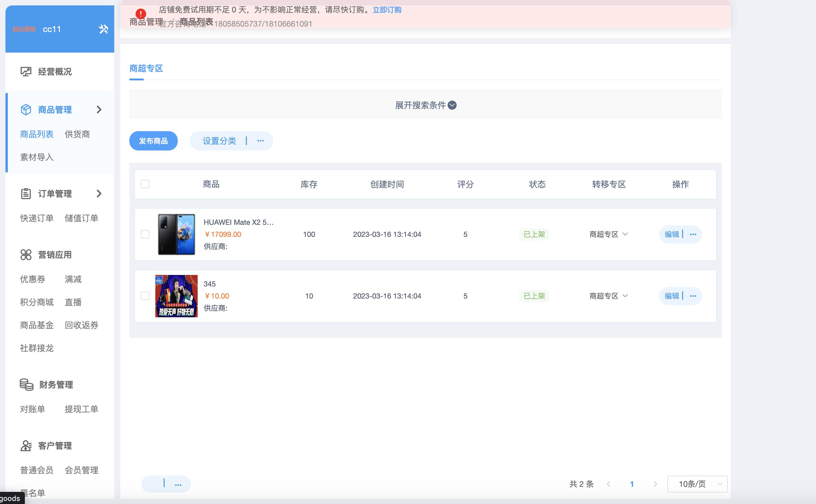Open the 10条/页 page size dropdown
The image size is (816, 504).
[x=697, y=484]
